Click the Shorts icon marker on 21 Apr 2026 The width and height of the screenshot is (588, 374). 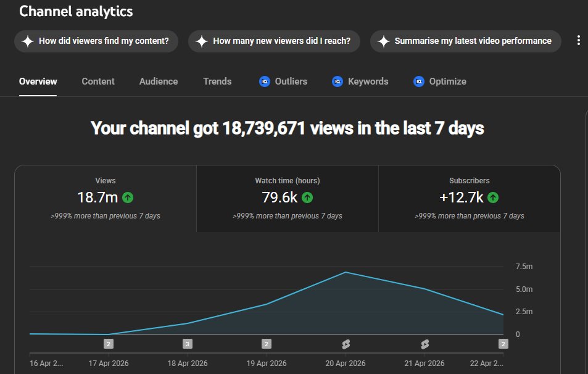point(425,344)
